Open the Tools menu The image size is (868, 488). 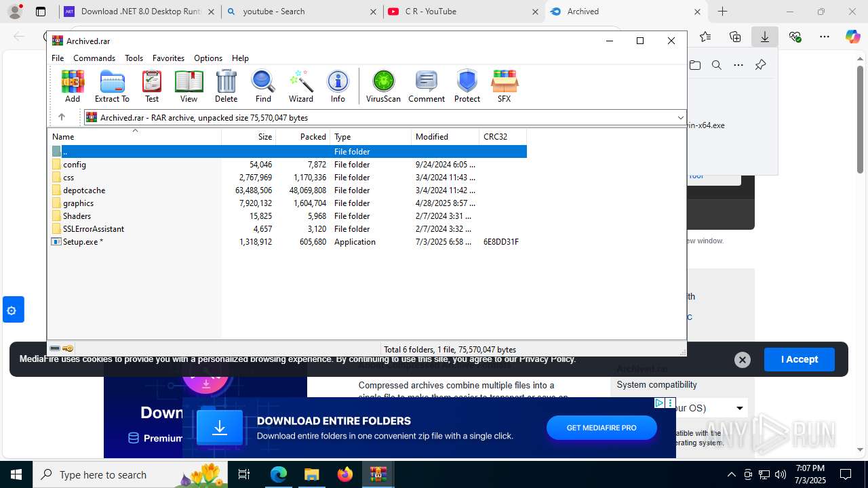click(134, 58)
